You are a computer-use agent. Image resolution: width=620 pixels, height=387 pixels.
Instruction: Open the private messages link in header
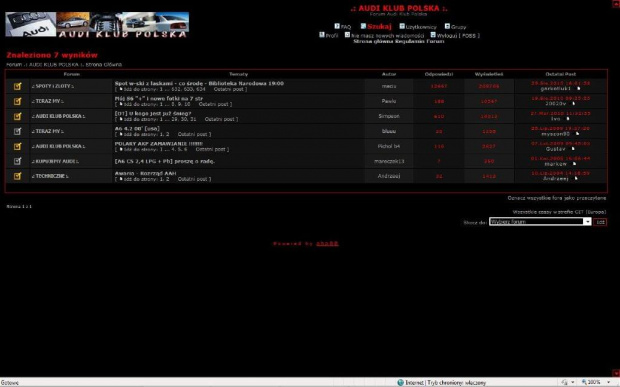click(387, 36)
